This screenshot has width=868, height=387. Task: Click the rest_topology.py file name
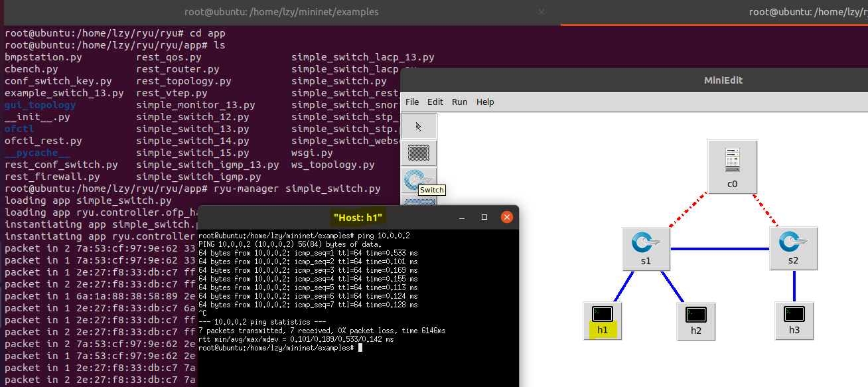pyautogui.click(x=184, y=81)
